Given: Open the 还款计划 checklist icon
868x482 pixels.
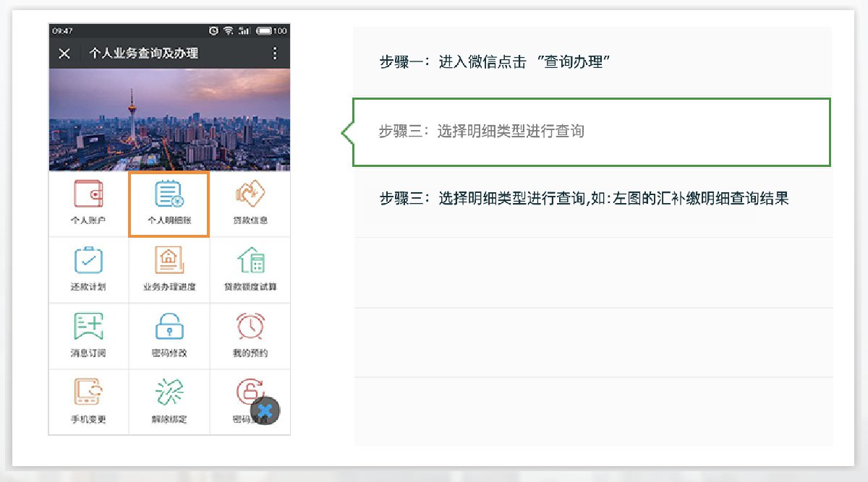Looking at the screenshot, I should click(x=88, y=262).
